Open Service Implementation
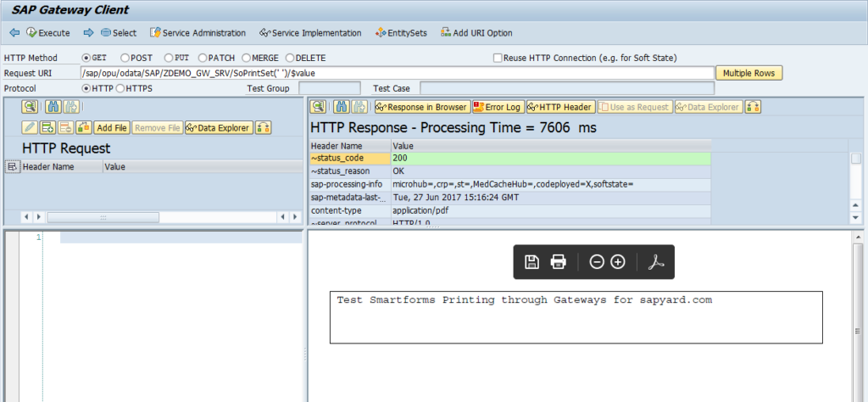This screenshot has height=402, width=868. [310, 33]
